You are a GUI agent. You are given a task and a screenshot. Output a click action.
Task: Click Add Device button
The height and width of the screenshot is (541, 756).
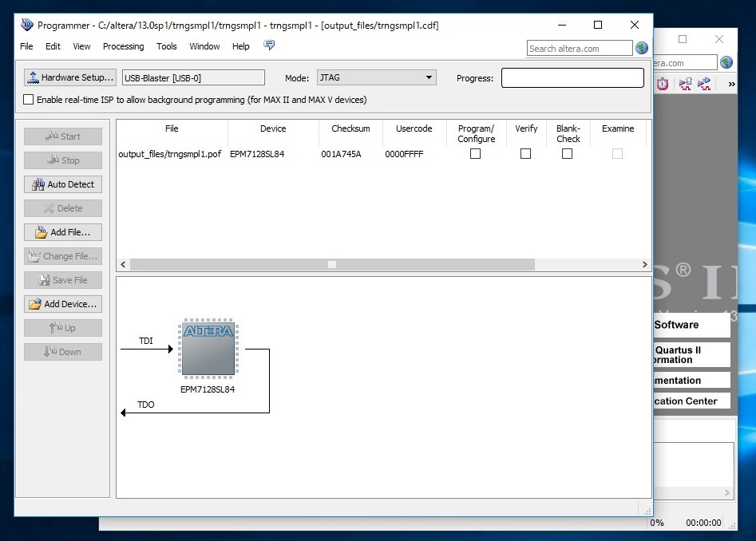63,304
